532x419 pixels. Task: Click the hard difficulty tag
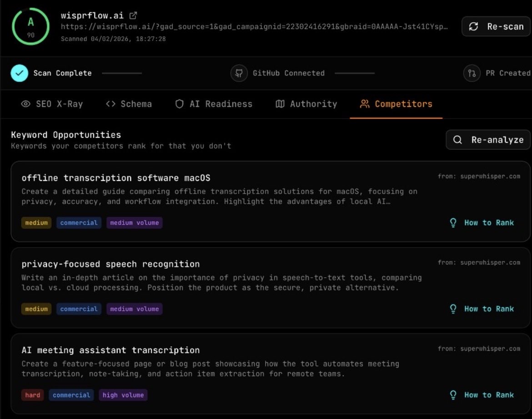33,395
